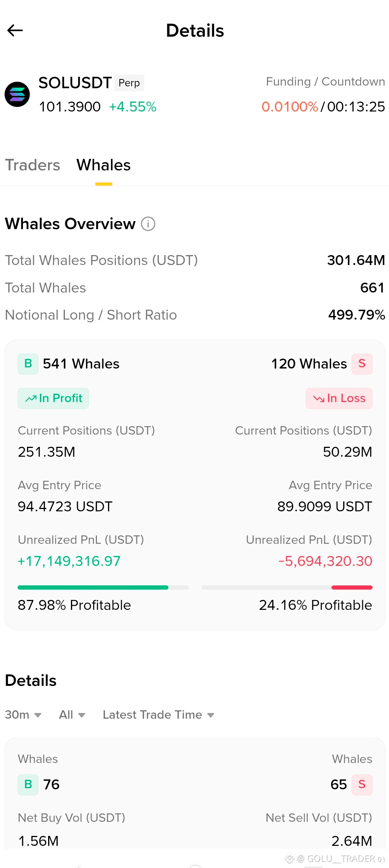This screenshot has width=389, height=868.
Task: Open Whales Overview info icon
Action: [148, 224]
